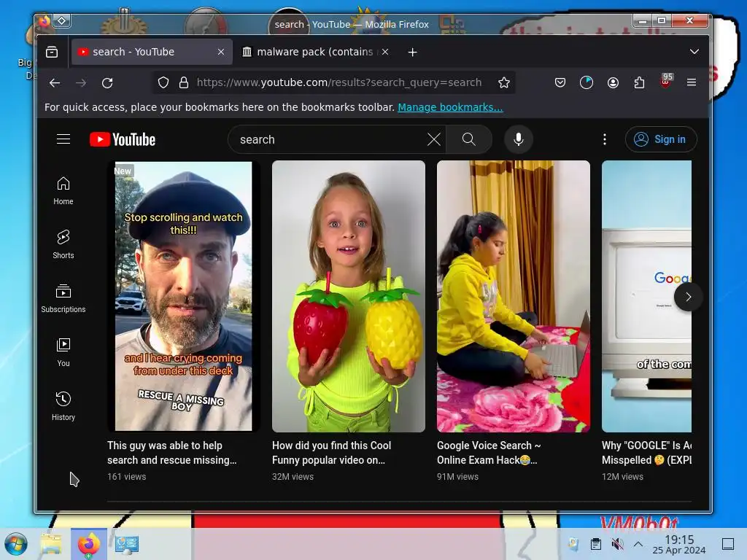Open Firefox extensions puzzle icon
This screenshot has width=747, height=560.
639,83
